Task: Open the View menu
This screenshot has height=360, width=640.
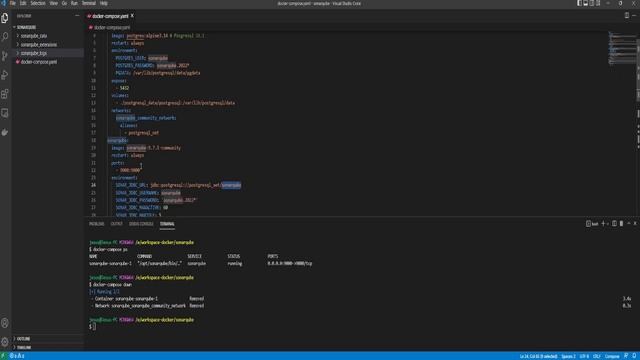Action: tap(53, 3)
